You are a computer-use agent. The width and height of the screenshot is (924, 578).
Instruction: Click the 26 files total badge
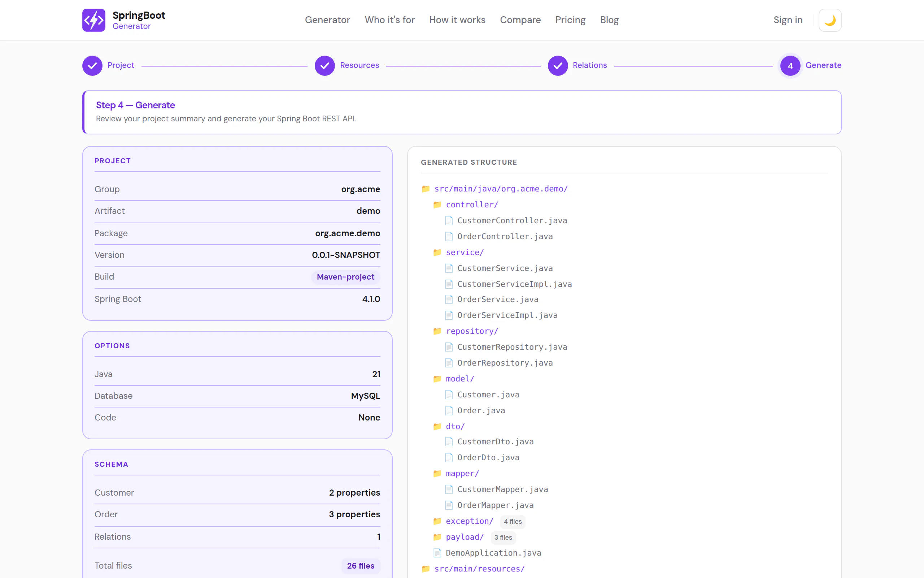(361, 566)
